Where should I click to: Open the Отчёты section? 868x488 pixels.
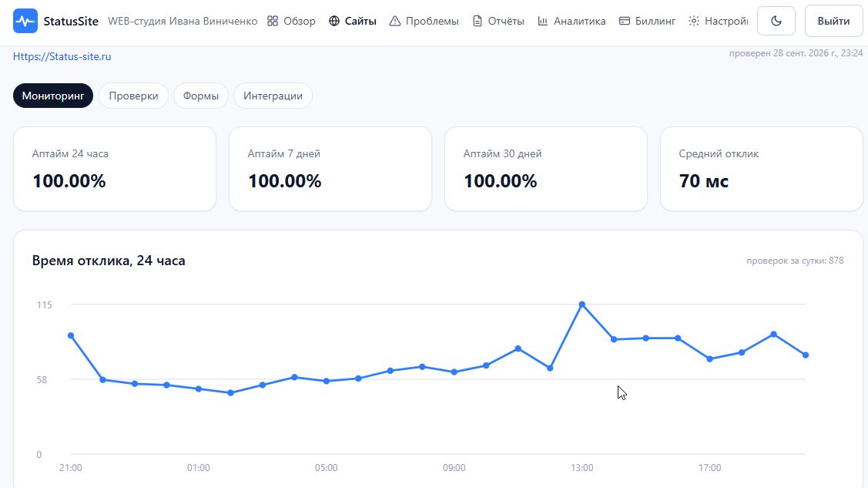[498, 21]
